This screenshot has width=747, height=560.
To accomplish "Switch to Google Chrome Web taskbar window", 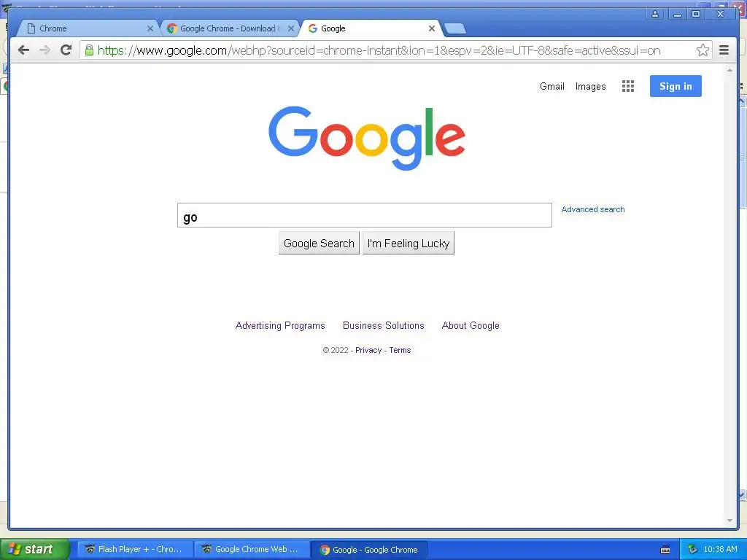I will 252,549.
